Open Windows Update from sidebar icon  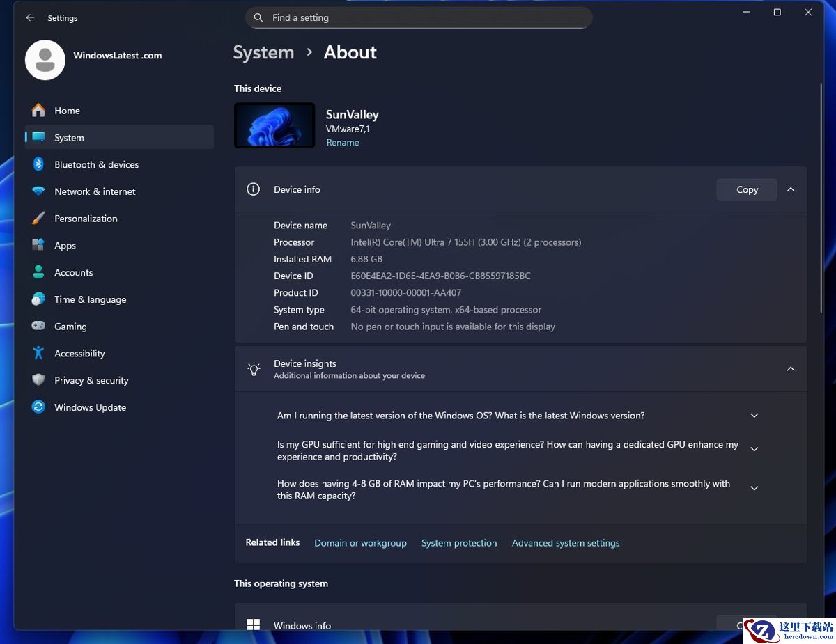(39, 407)
